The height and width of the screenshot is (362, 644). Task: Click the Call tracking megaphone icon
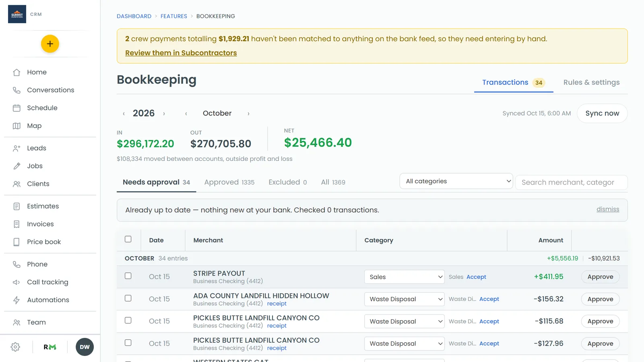17,282
